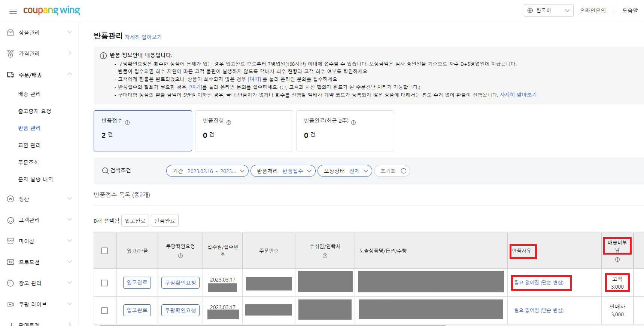
Task: Click the 쿠팡 라이브 camera icon
Action: tap(10, 304)
